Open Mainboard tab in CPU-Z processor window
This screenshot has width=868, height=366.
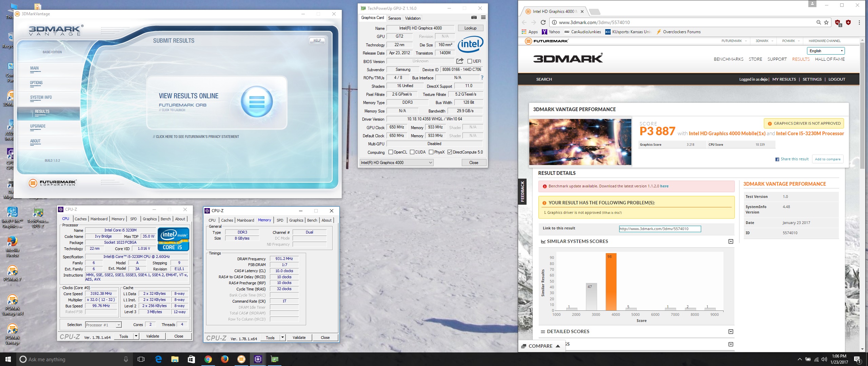point(99,219)
